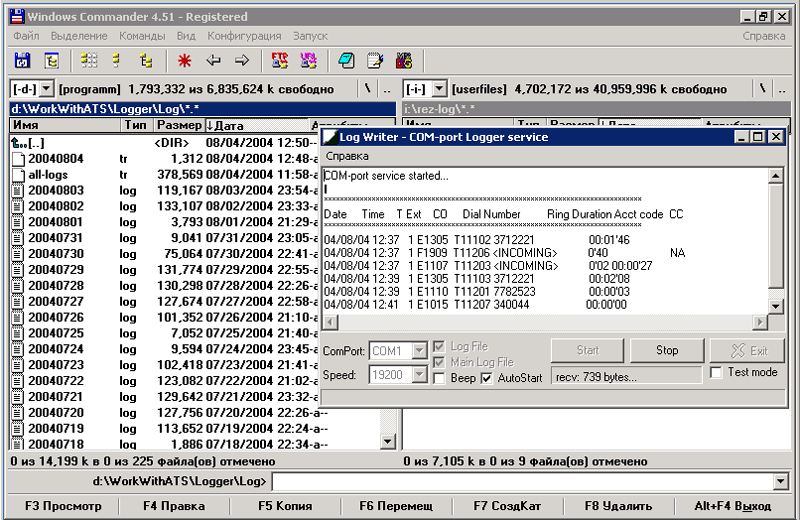
Task: Click the right arrow forward toolbar icon
Action: (241, 61)
